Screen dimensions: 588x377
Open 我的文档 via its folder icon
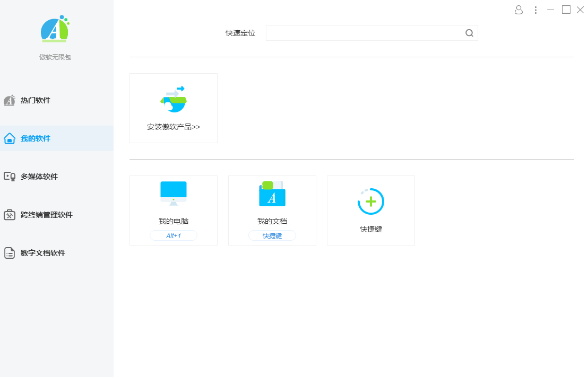tap(272, 195)
